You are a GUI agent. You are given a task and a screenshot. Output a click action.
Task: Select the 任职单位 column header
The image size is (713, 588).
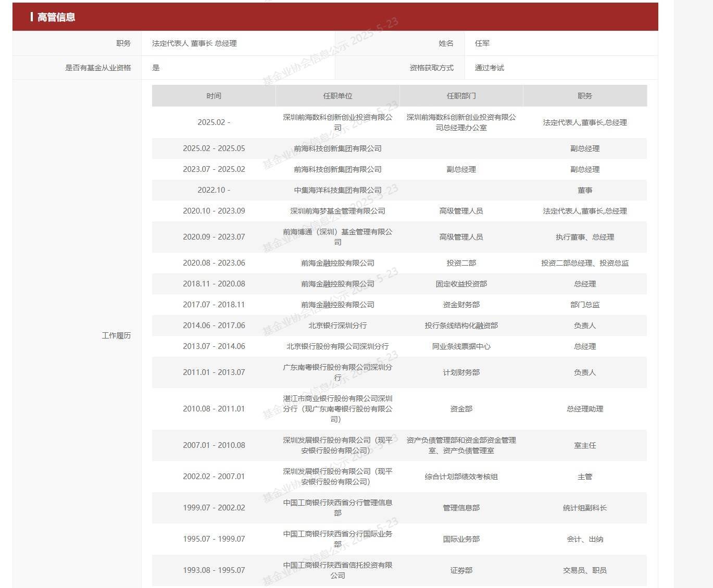(337, 96)
